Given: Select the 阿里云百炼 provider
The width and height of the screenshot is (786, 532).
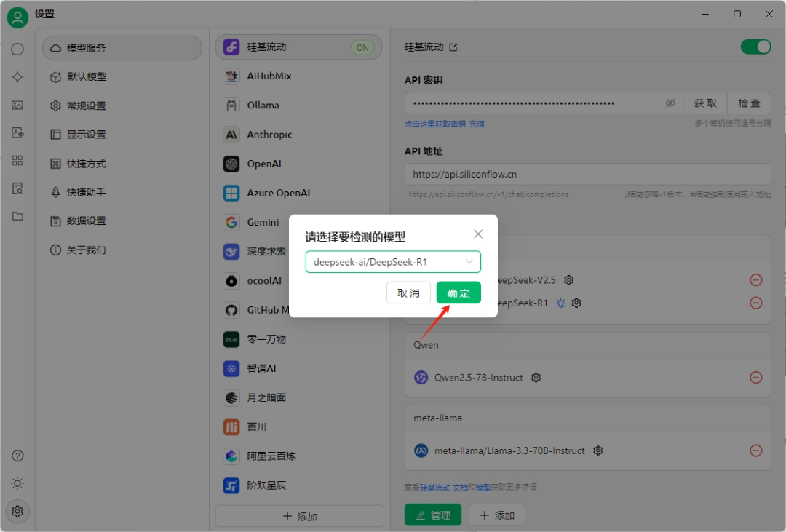Looking at the screenshot, I should point(299,456).
